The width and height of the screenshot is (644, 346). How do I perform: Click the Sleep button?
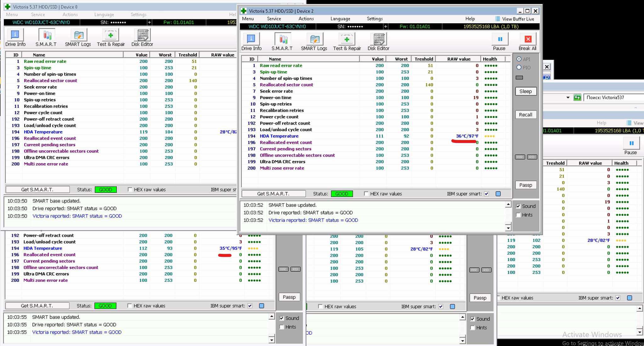(x=526, y=92)
